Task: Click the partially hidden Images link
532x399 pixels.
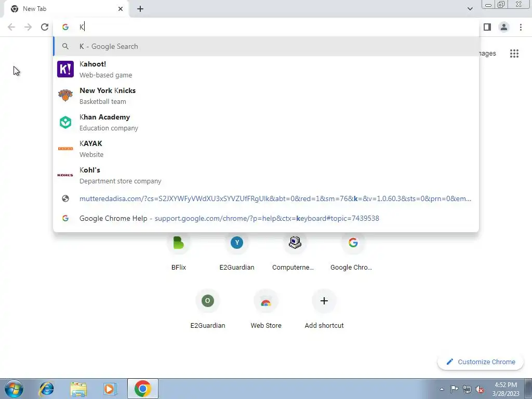Action: coord(487,54)
